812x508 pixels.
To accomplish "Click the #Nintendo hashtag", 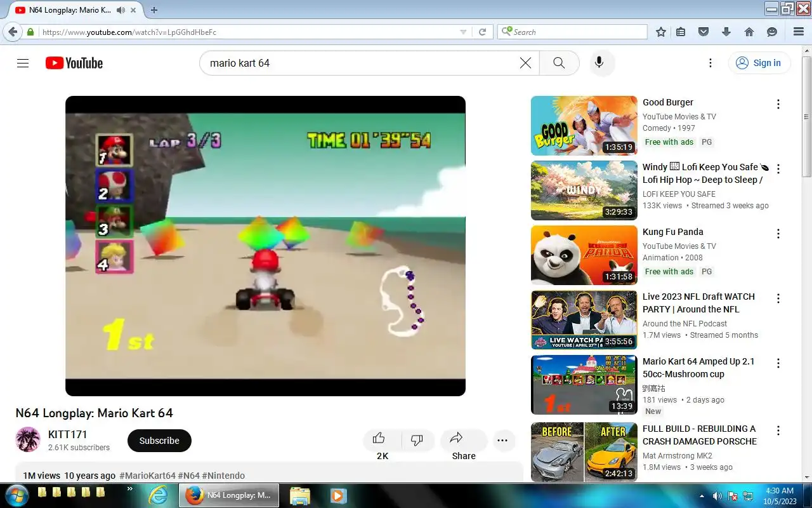I will pyautogui.click(x=223, y=476).
